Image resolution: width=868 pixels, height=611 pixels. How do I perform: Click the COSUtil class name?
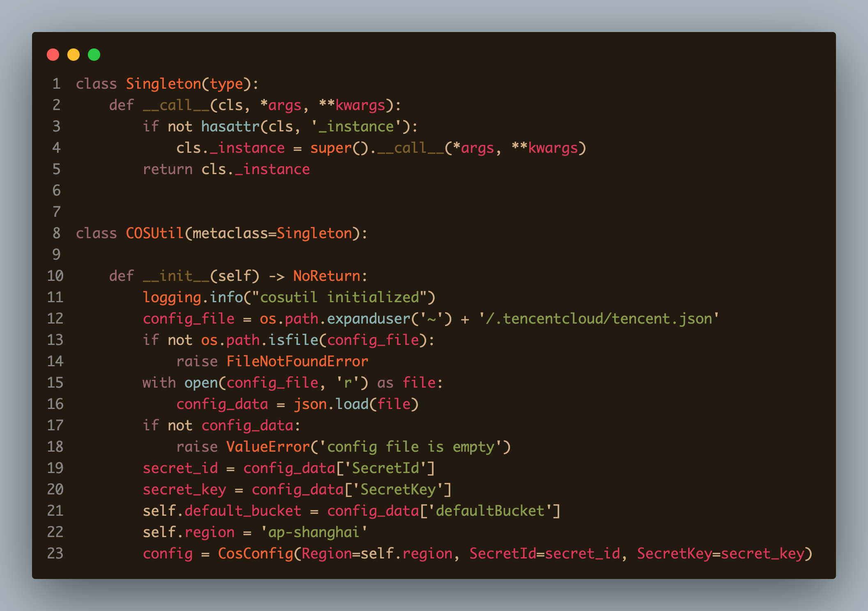coord(154,233)
